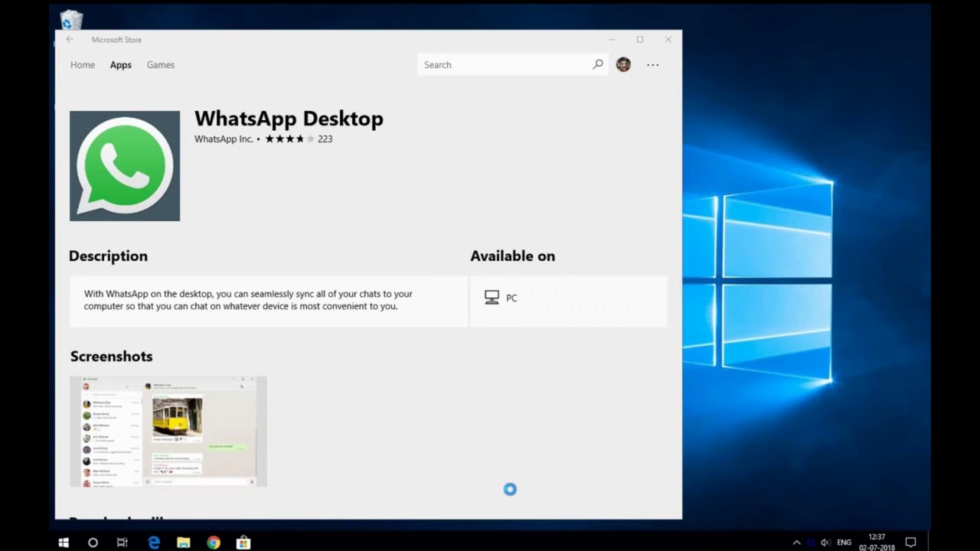This screenshot has width=980, height=551.
Task: Open Task View on taskbar
Action: coord(122,543)
